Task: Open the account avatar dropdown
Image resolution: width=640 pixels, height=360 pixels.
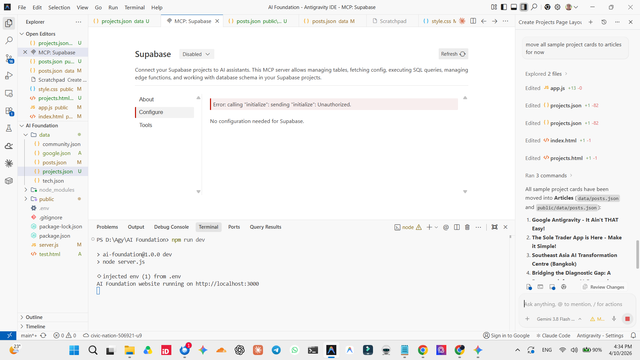Action: pyautogui.click(x=571, y=7)
